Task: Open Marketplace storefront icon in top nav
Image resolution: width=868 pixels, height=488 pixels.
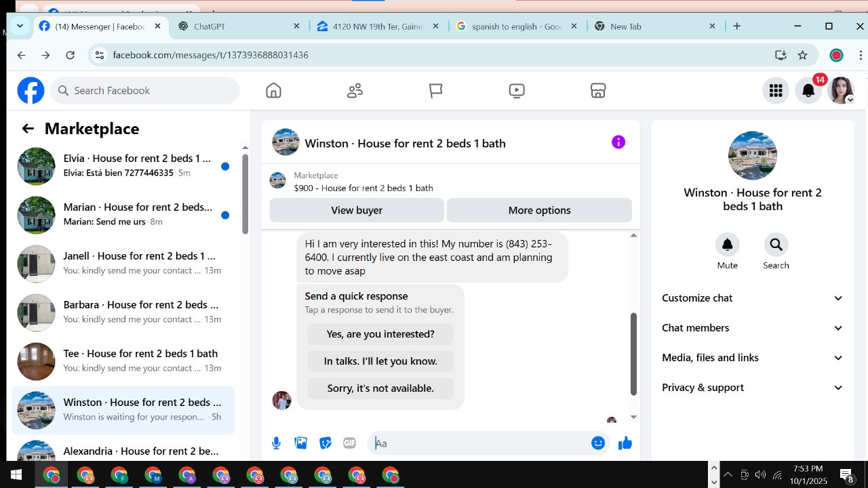Action: [597, 90]
